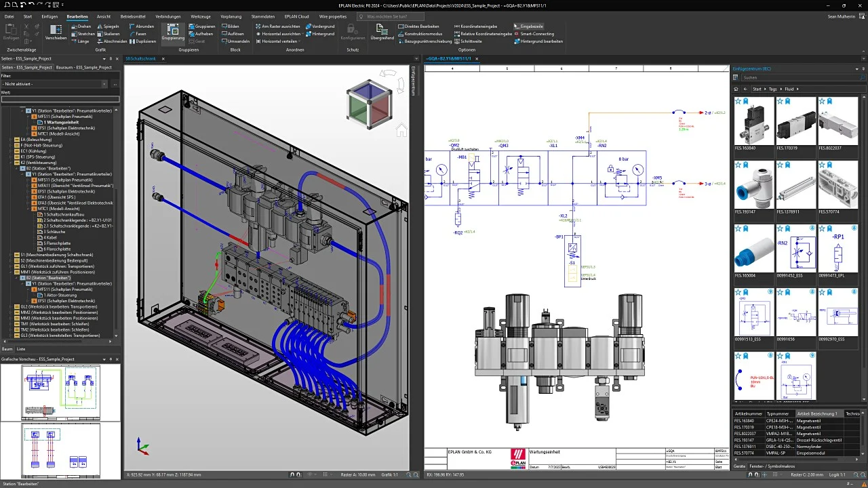Select the FES.193147 part thumbnail

point(753,188)
